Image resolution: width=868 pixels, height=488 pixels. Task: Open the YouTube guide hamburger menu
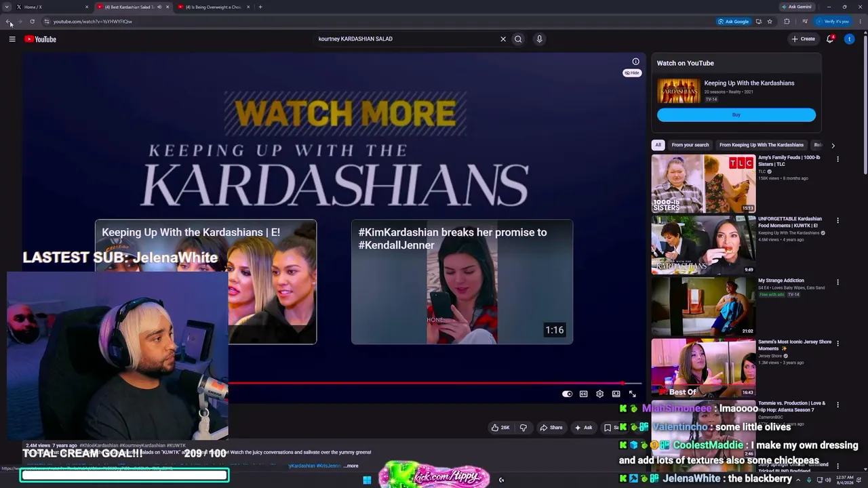[12, 39]
